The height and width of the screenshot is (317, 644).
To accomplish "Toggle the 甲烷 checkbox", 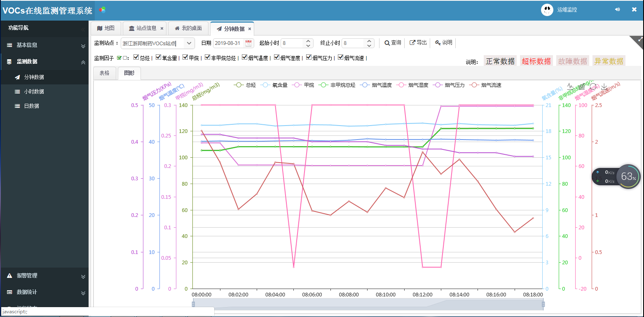I will (185, 58).
